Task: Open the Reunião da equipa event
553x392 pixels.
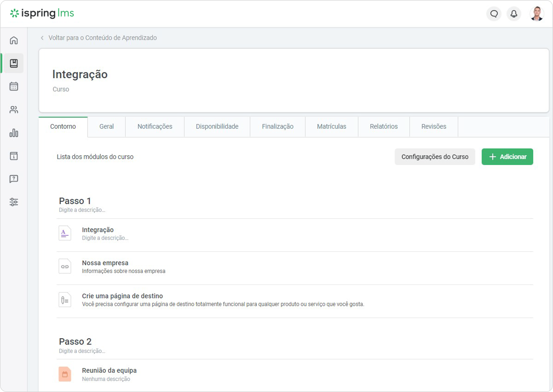Action: [109, 370]
